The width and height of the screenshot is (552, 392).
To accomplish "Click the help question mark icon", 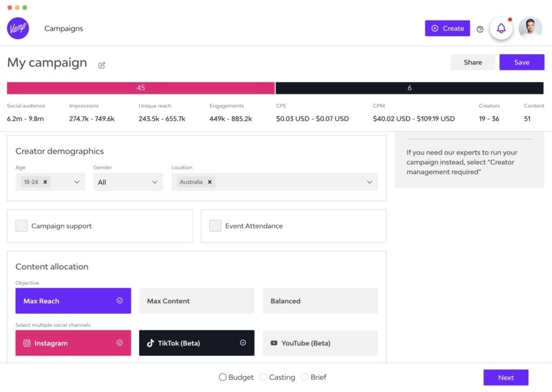I will pyautogui.click(x=480, y=29).
